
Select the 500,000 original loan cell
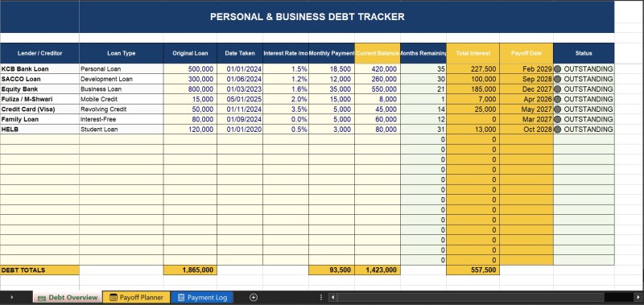[x=190, y=69]
